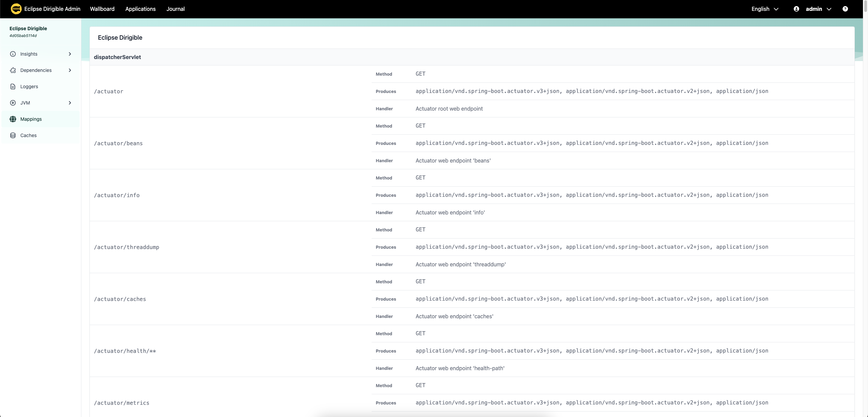The height and width of the screenshot is (417, 868).
Task: Click the GET method value for /actuator/info
Action: (420, 178)
